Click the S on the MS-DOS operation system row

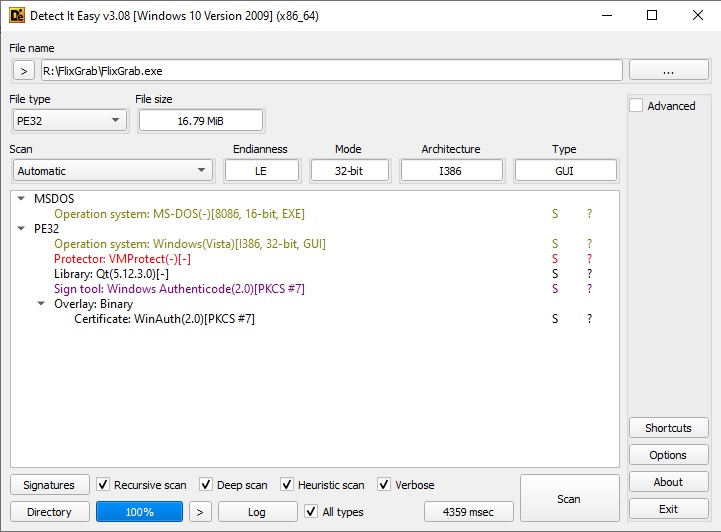(x=555, y=214)
